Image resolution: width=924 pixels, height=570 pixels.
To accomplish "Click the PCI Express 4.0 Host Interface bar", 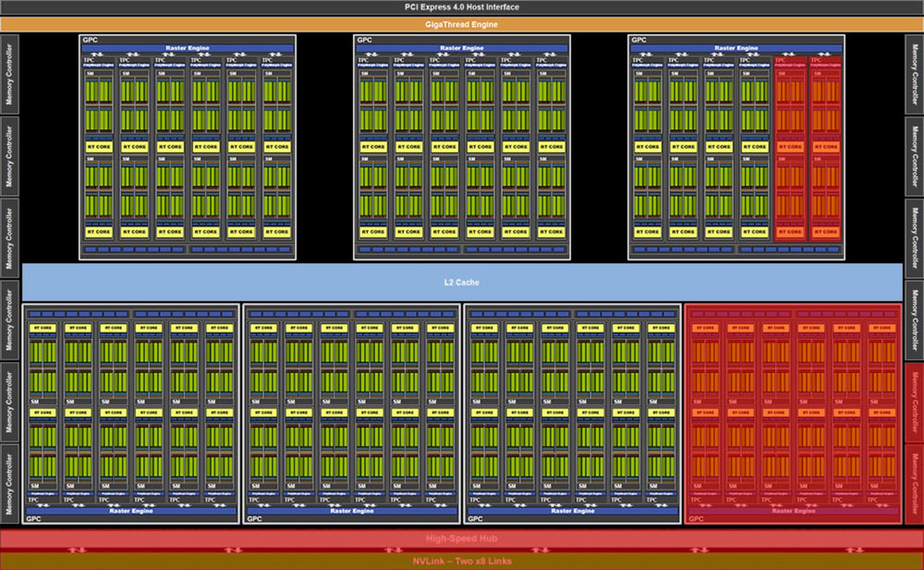I will pos(462,7).
